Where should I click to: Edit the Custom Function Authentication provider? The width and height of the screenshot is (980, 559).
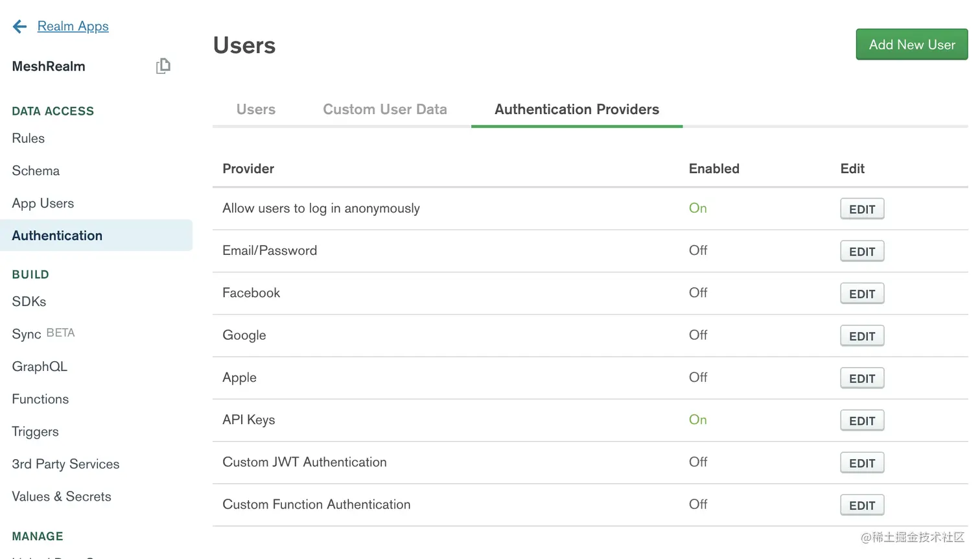(x=862, y=505)
